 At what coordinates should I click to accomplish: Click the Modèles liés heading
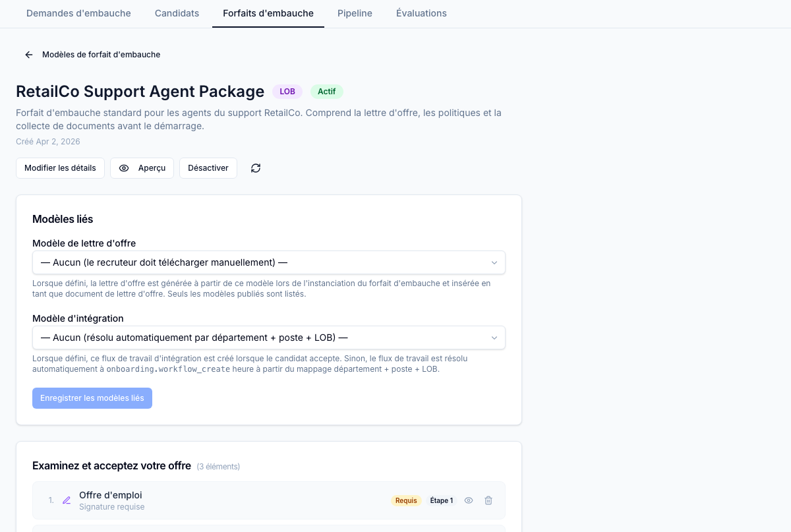(63, 219)
